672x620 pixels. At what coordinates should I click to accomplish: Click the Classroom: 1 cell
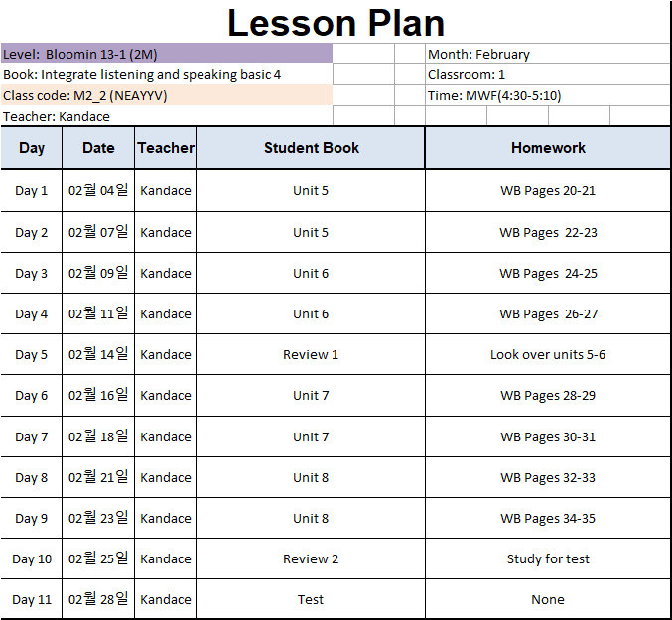[548, 74]
